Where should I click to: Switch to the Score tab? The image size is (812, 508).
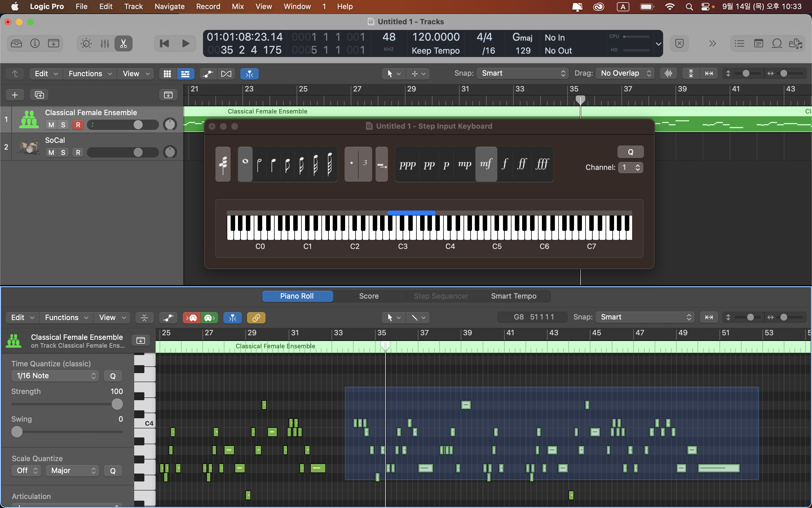(x=369, y=296)
